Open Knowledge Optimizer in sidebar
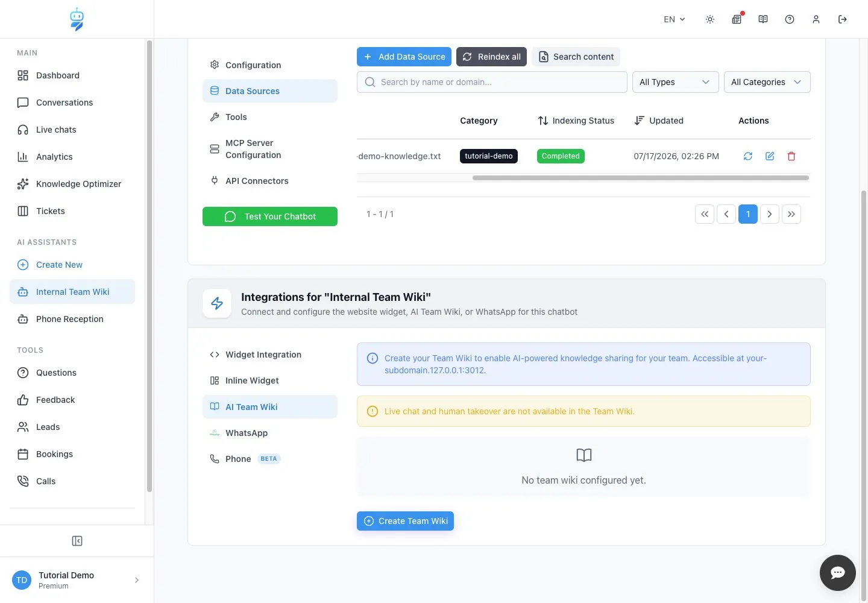The image size is (868, 603). click(x=72, y=184)
